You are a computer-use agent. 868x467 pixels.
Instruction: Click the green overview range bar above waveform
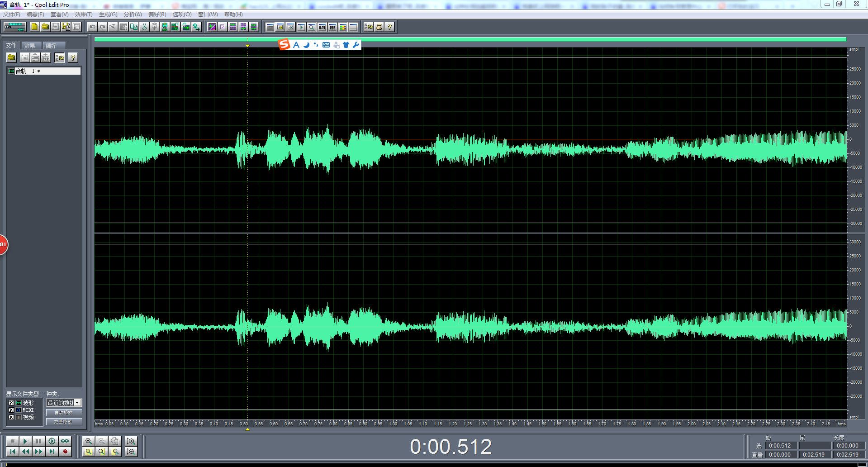point(470,39)
